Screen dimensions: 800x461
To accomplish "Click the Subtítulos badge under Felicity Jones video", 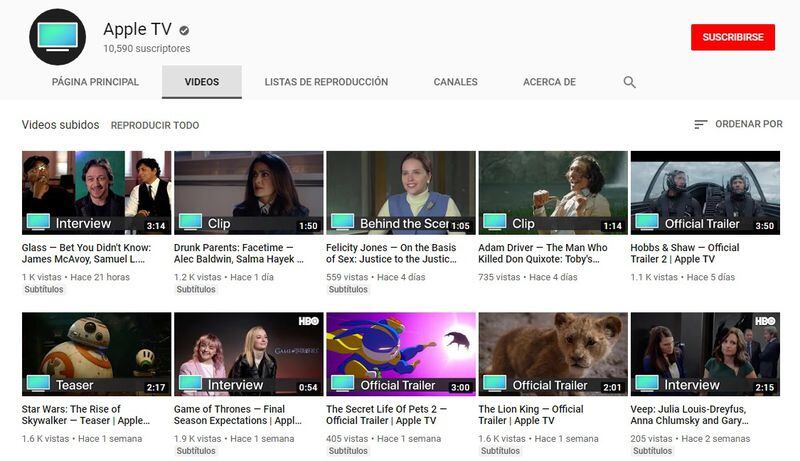I will coord(348,289).
